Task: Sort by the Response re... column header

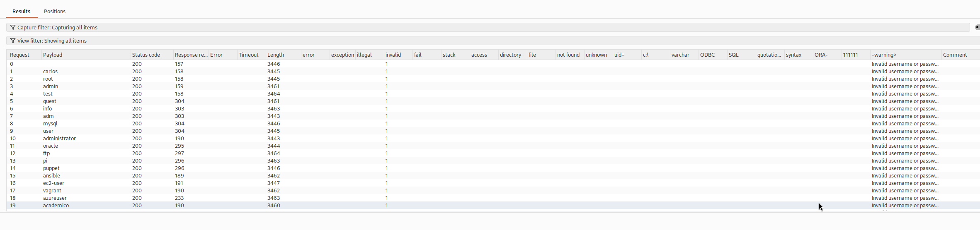Action: [x=191, y=55]
